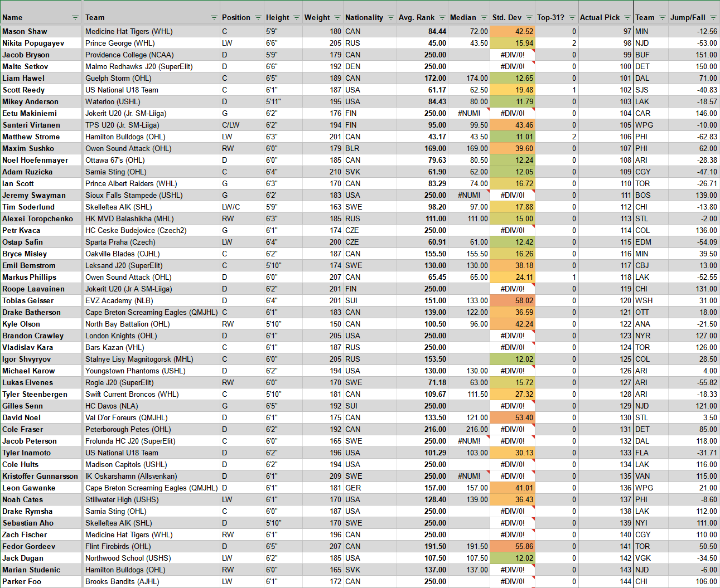Viewport: 720px width, 588px height.
Task: Open the Avg. Rank column filter dropdown
Action: tap(442, 18)
